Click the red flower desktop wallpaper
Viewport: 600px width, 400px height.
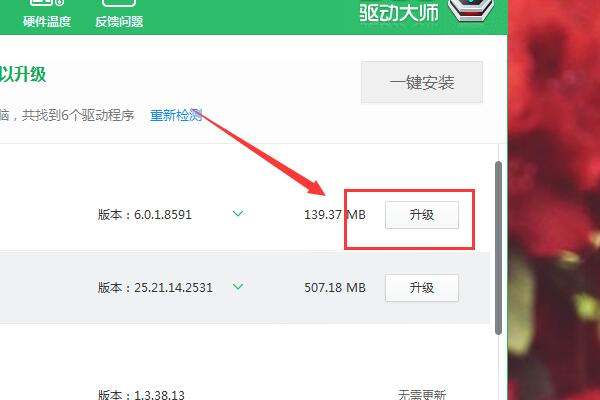554,200
